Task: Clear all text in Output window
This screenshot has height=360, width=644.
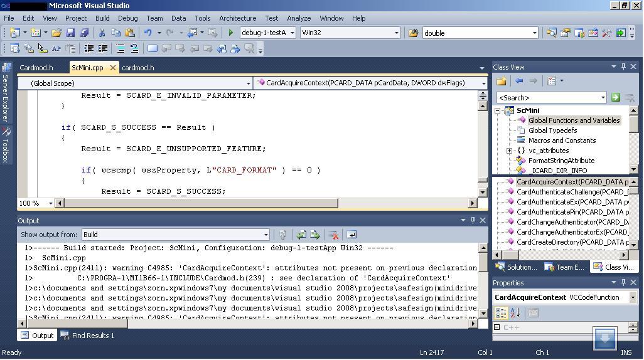Action: click(x=333, y=235)
